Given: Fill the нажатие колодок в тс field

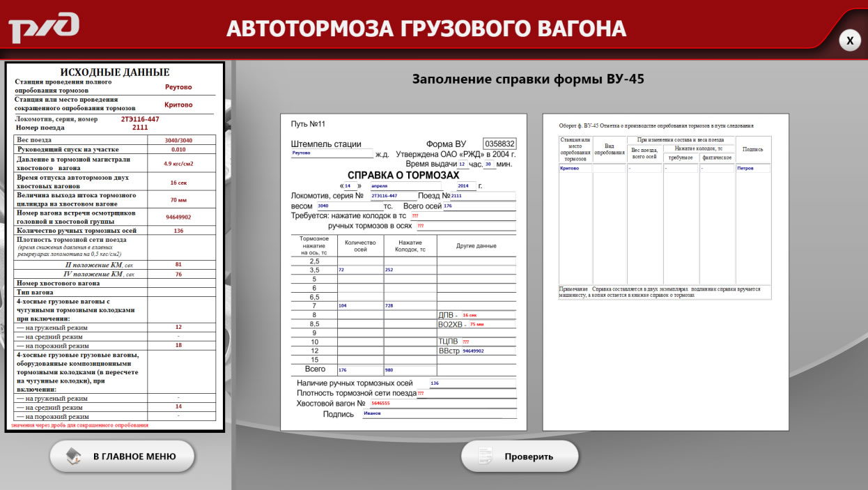Looking at the screenshot, I should (463, 216).
